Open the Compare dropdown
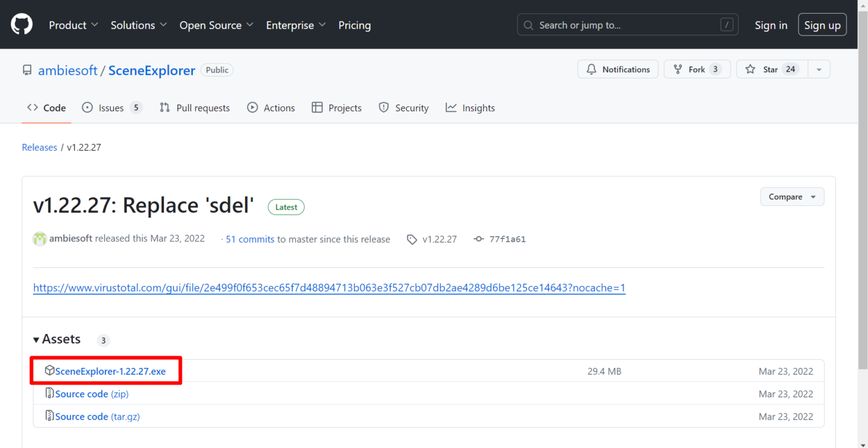Image resolution: width=868 pixels, height=448 pixels. [792, 197]
